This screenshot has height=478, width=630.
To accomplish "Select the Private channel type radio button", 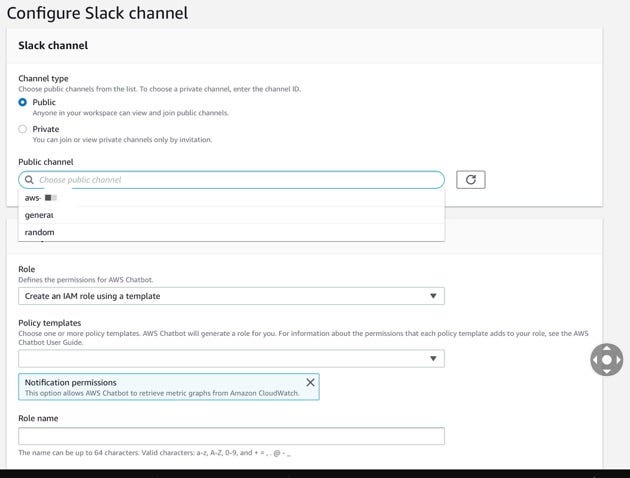I will click(22, 129).
